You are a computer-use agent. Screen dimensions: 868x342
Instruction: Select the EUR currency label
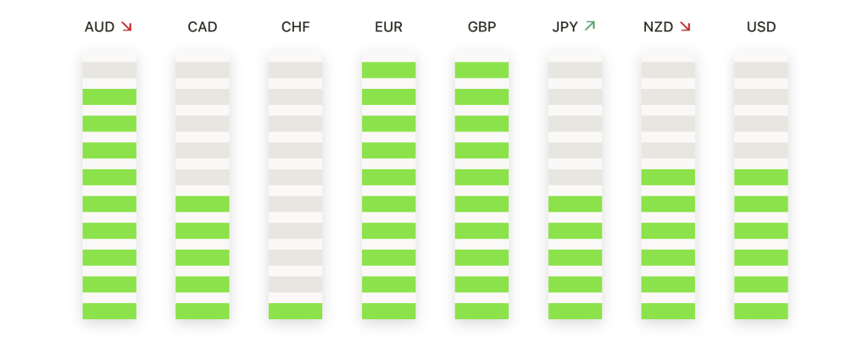tap(388, 27)
